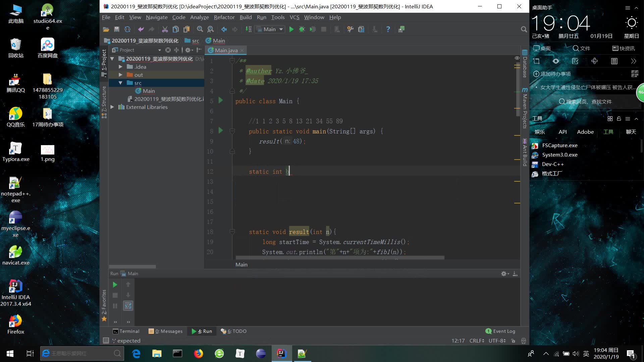The width and height of the screenshot is (644, 362).
Task: Click the Main.java editor tab
Action: tap(226, 50)
